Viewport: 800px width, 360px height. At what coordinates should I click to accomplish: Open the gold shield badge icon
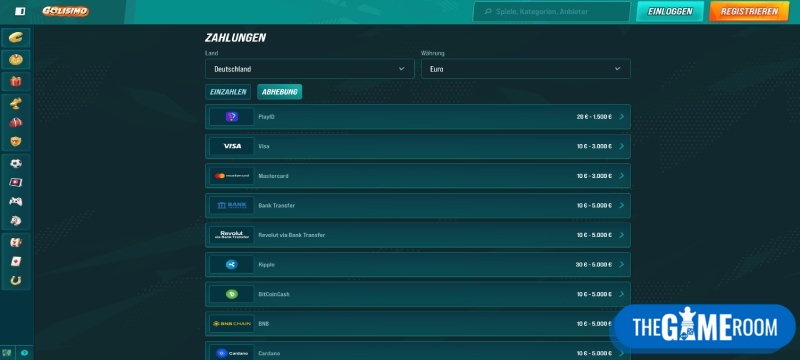(16, 141)
